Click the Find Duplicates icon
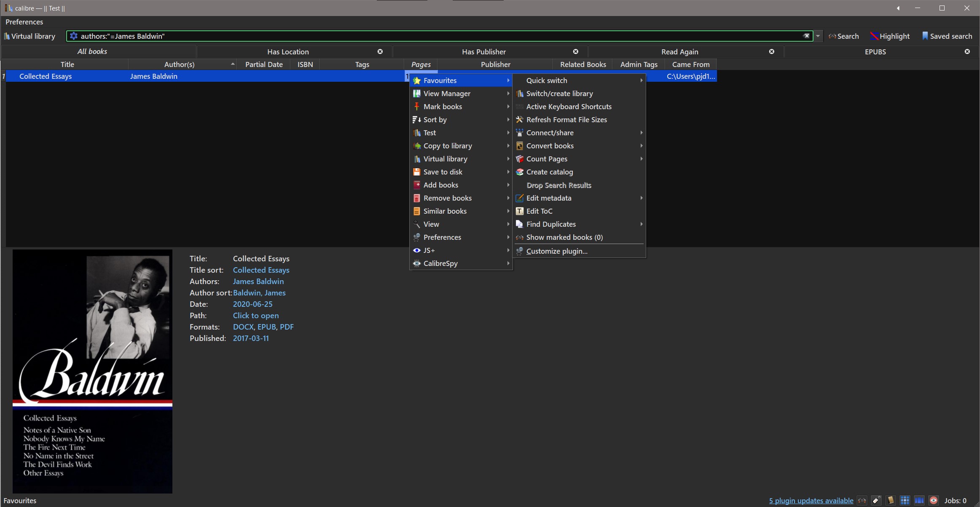 [520, 224]
